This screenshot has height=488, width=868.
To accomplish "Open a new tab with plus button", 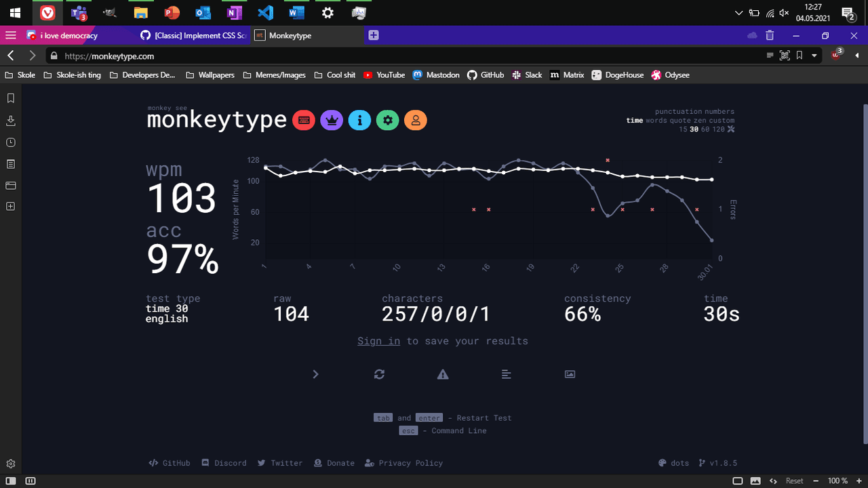I will point(374,35).
